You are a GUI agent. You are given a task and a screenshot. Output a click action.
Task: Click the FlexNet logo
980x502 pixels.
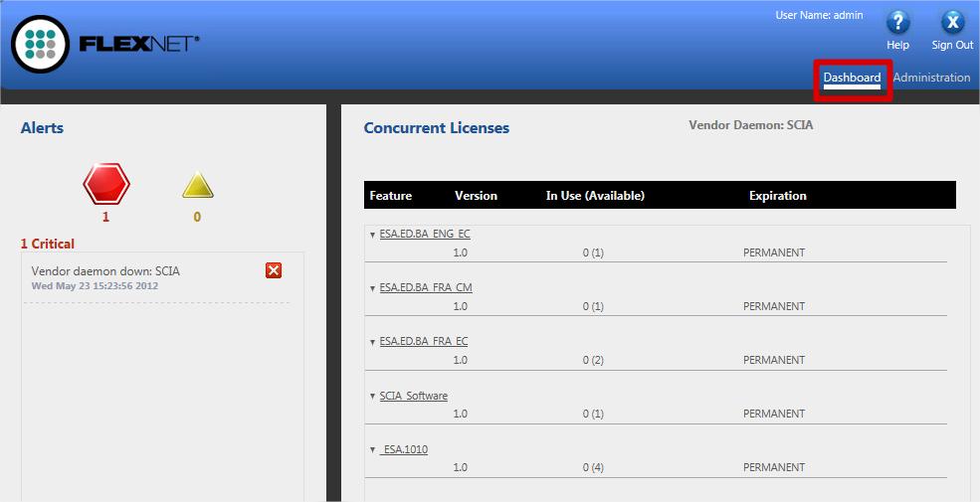tap(105, 44)
